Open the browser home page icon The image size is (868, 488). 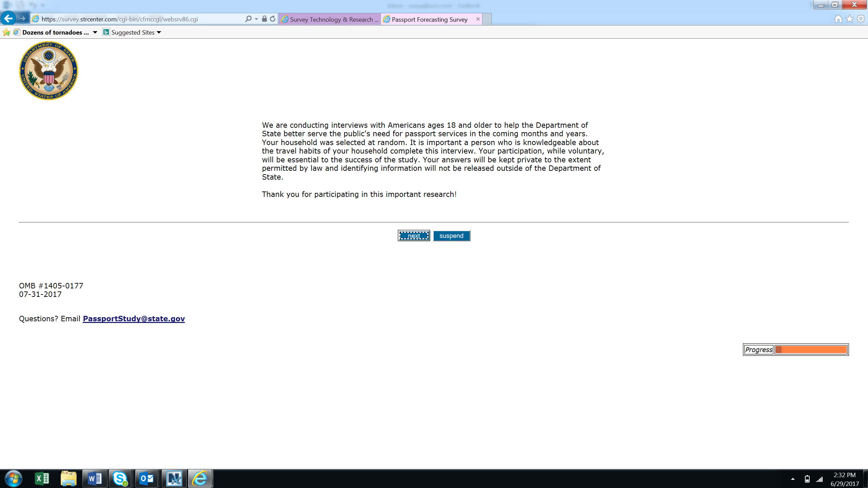(838, 19)
